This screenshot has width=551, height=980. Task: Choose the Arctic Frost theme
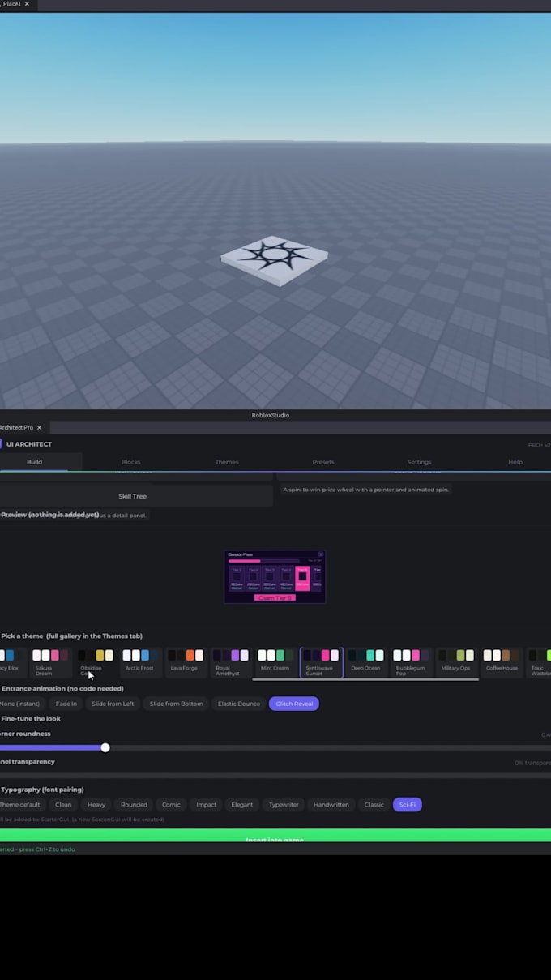(x=140, y=661)
